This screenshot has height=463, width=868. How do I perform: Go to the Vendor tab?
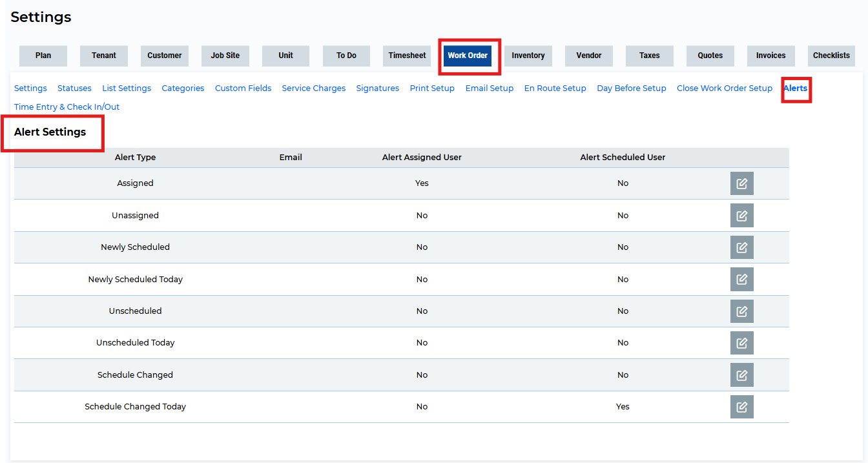589,56
